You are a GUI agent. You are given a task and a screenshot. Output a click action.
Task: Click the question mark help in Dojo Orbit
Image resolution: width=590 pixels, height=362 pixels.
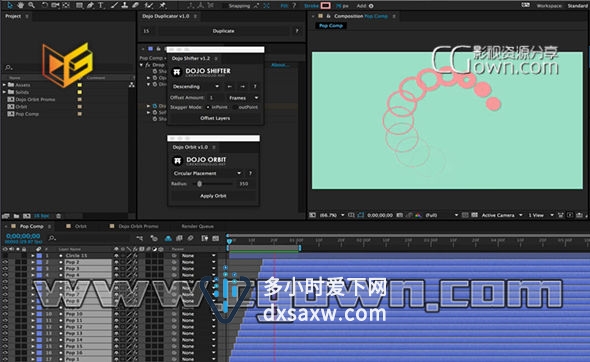250,173
